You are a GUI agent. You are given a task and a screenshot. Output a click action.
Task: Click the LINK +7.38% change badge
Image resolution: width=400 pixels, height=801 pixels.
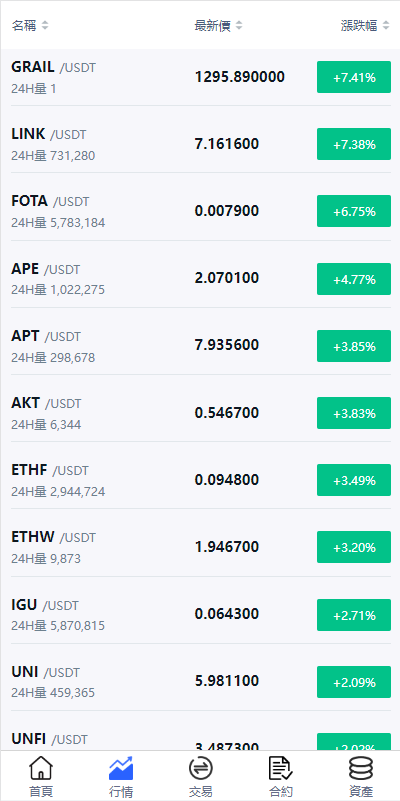(354, 144)
